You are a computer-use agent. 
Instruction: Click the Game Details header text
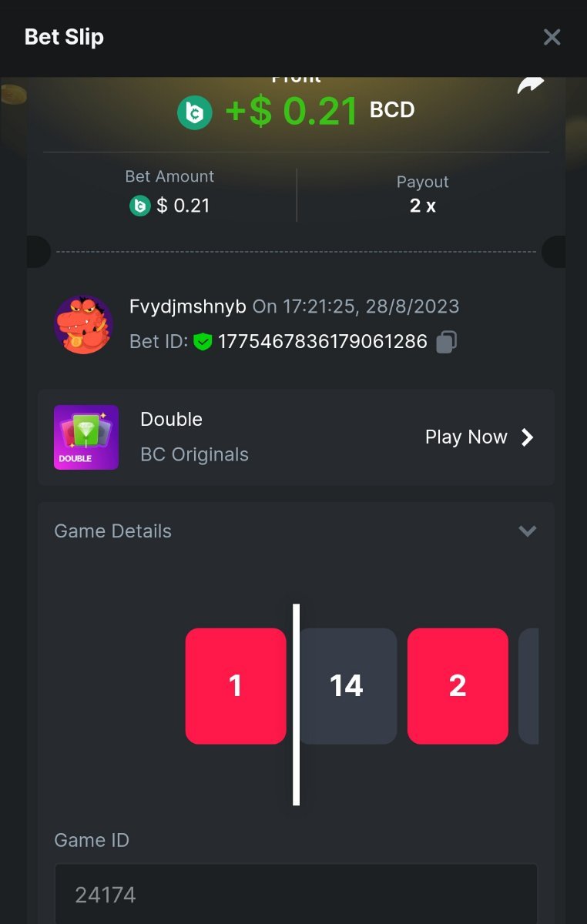[x=113, y=531]
